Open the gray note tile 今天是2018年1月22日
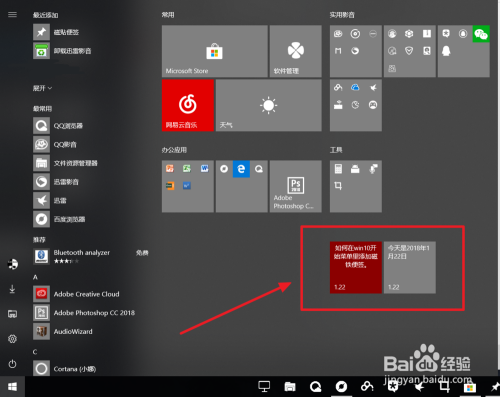 [x=410, y=267]
